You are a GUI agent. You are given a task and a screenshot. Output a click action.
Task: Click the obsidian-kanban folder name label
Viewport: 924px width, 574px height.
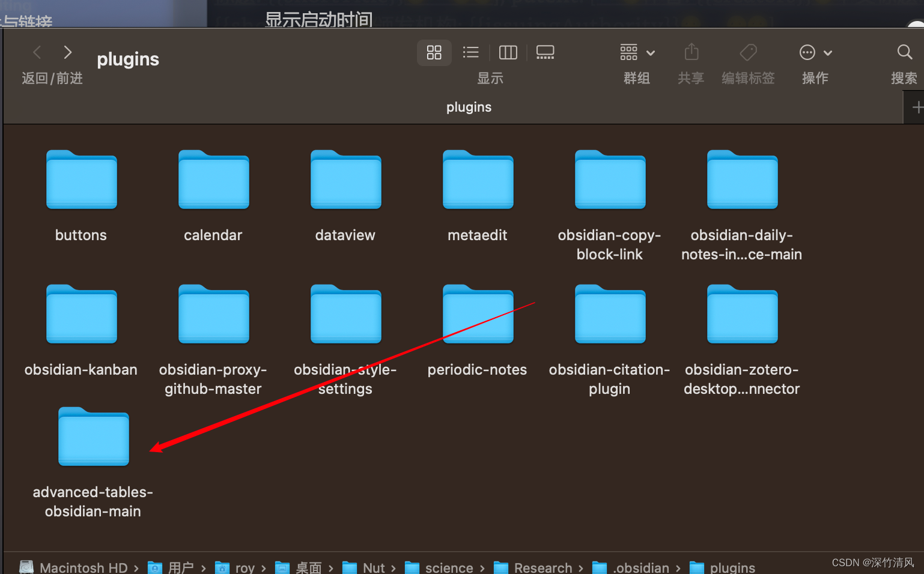click(x=81, y=370)
